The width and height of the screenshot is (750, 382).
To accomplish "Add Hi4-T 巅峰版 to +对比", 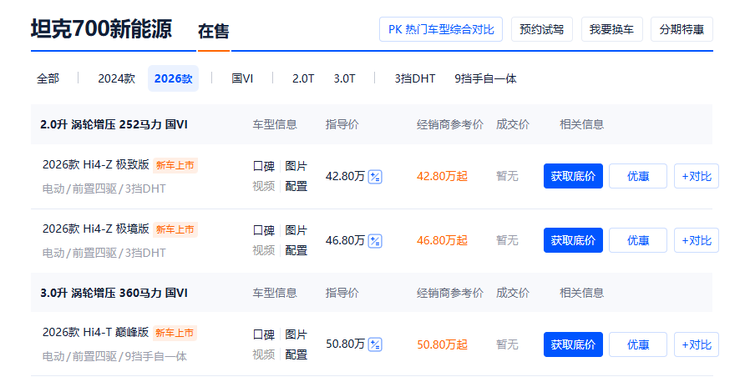I will pos(696,344).
